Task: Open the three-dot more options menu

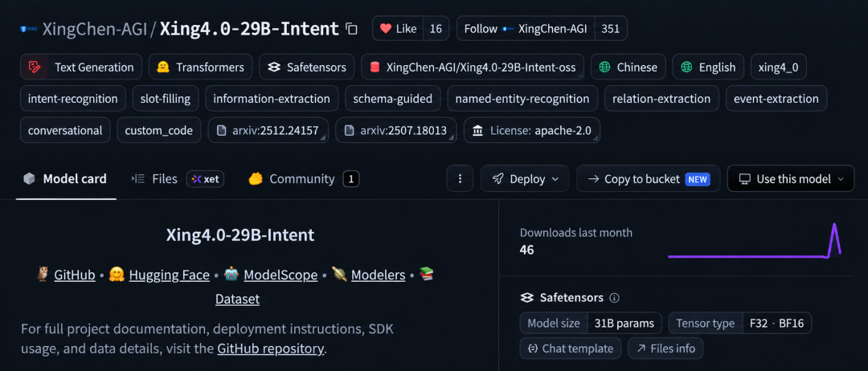Action: (460, 178)
